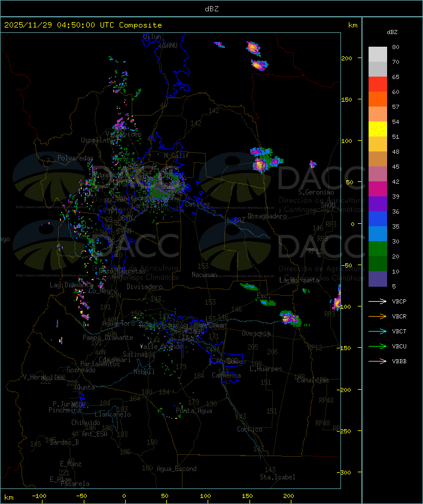Click the 'Divisadero' map label
423x504 pixels.
point(144,287)
